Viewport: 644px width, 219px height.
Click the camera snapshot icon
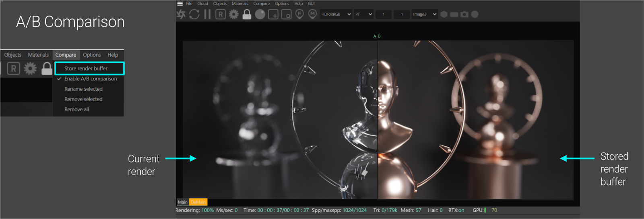point(464,14)
